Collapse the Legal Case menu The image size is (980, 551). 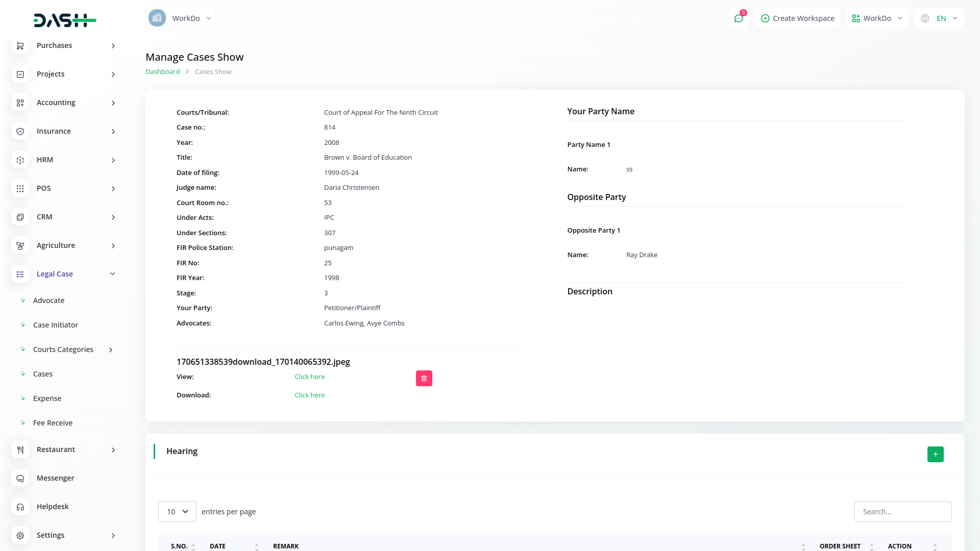pyautogui.click(x=112, y=274)
